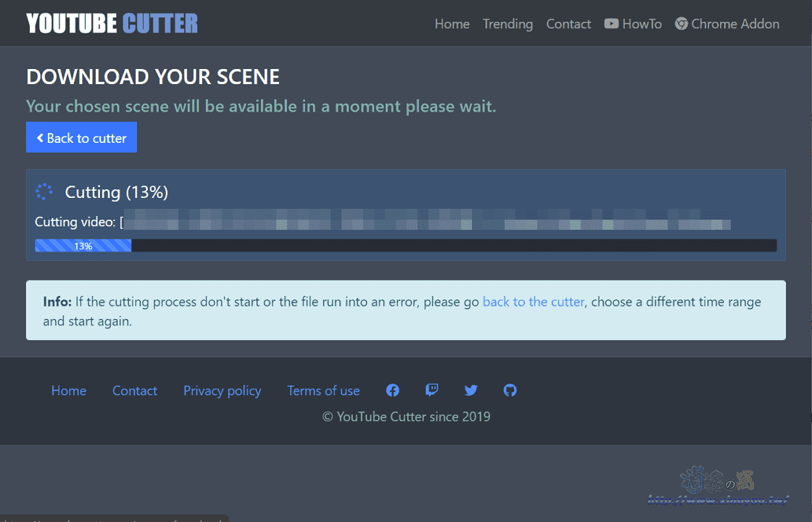Screen dimensions: 812x522
Task: Click the loading spinner beside Cutting
Action: click(44, 191)
